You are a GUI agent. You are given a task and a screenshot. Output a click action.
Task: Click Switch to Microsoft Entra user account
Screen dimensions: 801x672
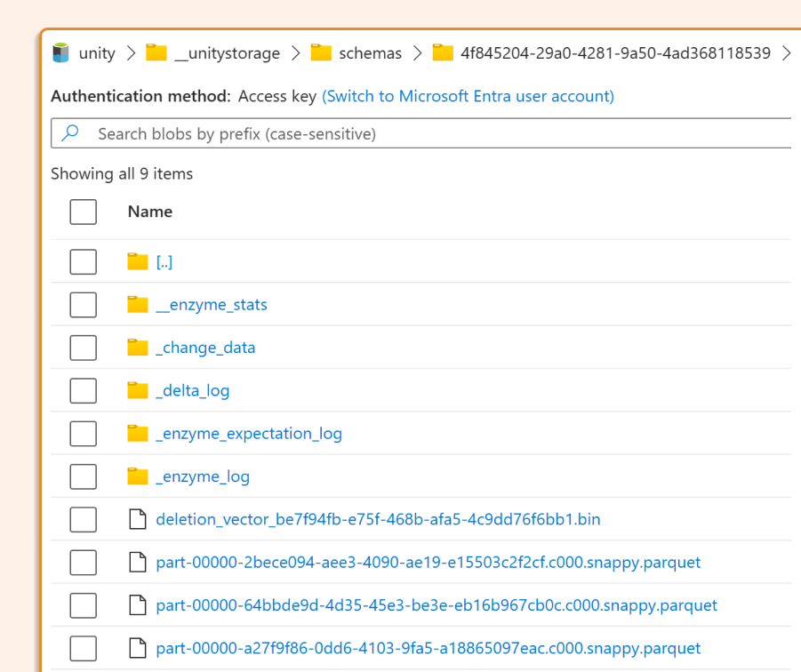[468, 96]
